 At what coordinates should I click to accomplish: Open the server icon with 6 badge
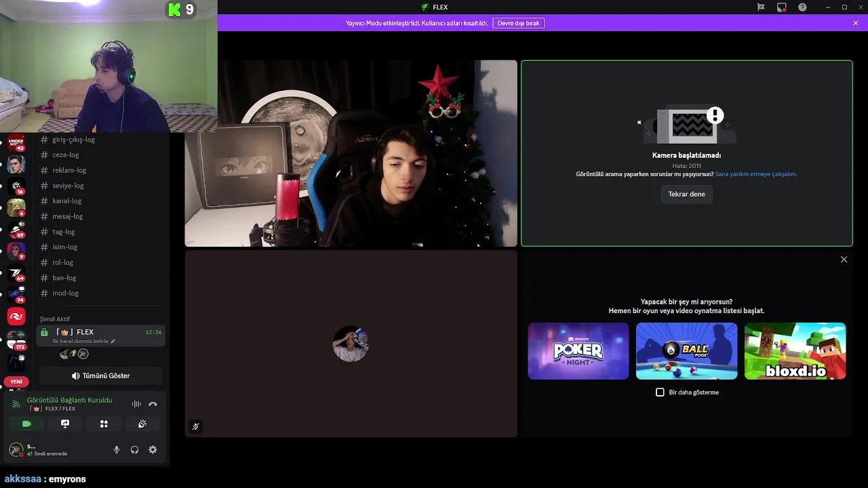click(16, 207)
